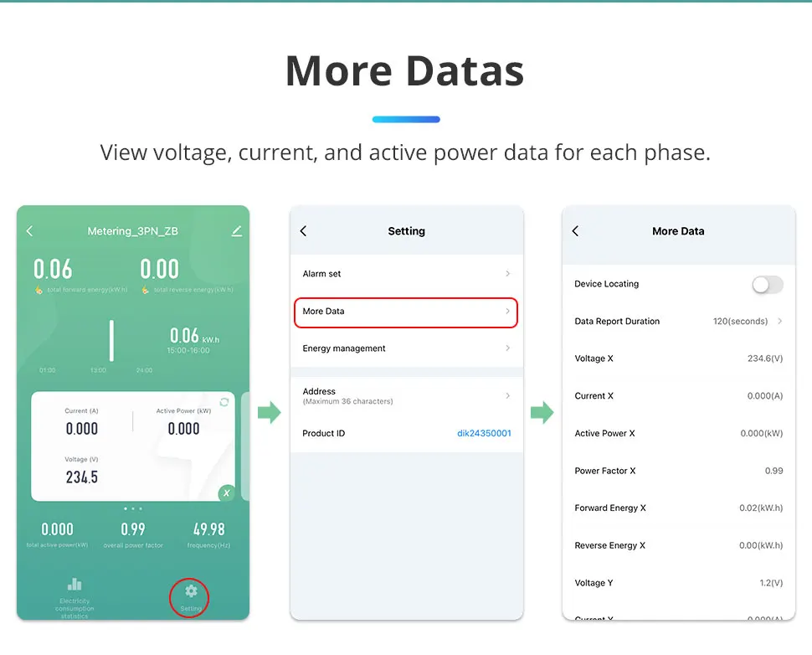Click the refresh icon in the phase card

(x=224, y=402)
